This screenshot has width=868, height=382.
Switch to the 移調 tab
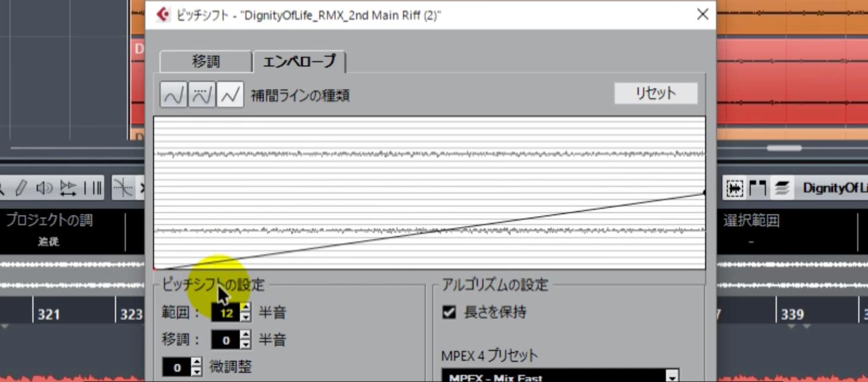(x=206, y=62)
